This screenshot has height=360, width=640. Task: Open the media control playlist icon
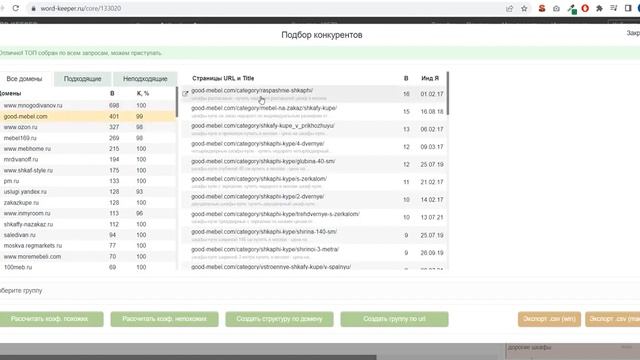613,8
